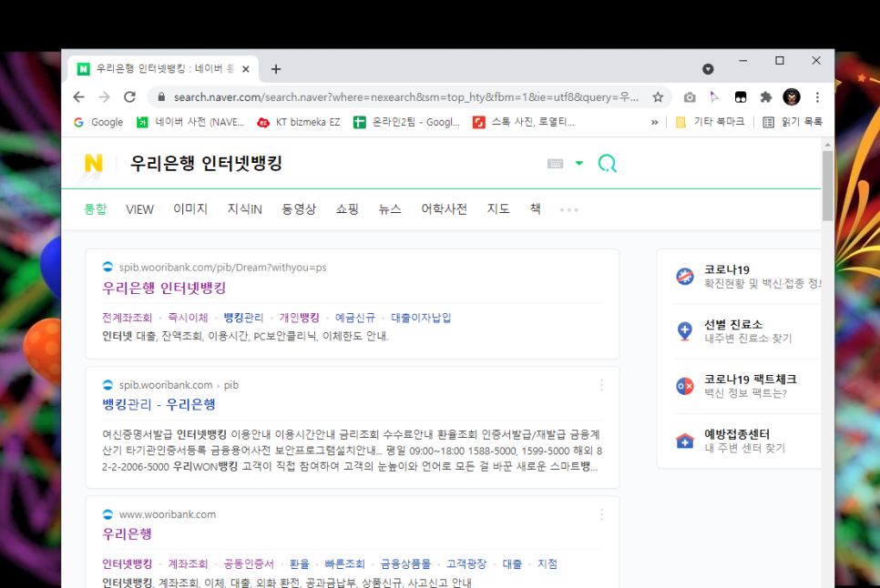
Task: Open the 대출이자납입 sublink
Action: click(x=421, y=318)
